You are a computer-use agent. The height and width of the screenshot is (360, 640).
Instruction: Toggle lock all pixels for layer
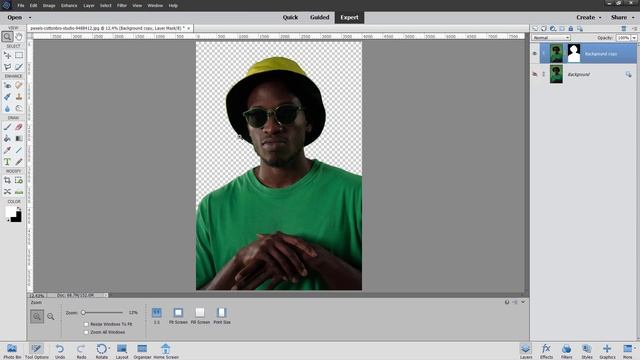[571, 29]
